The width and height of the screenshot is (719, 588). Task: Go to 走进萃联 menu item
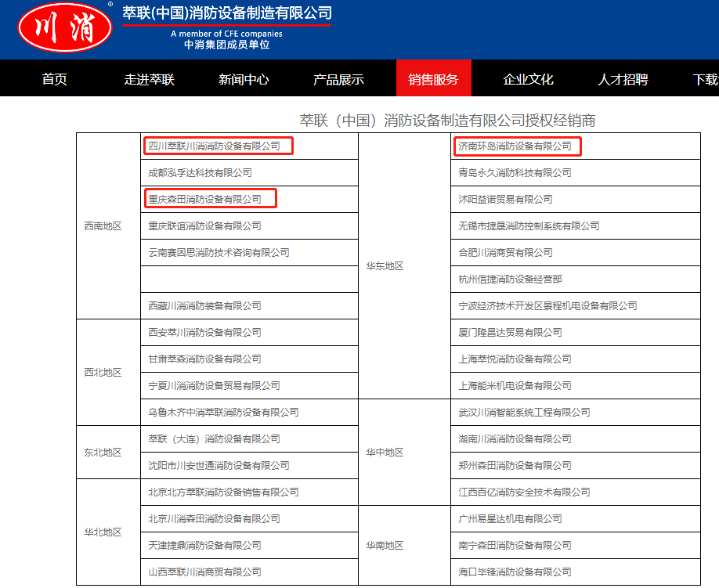150,79
